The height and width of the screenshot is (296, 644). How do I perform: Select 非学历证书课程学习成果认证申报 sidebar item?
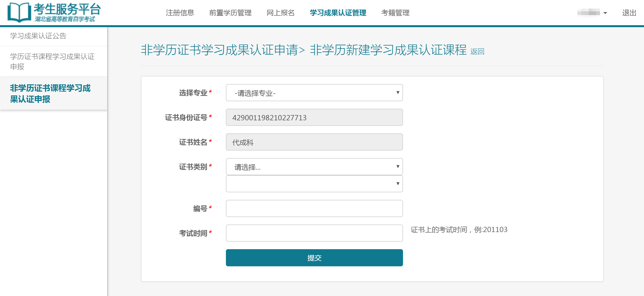[x=50, y=93]
